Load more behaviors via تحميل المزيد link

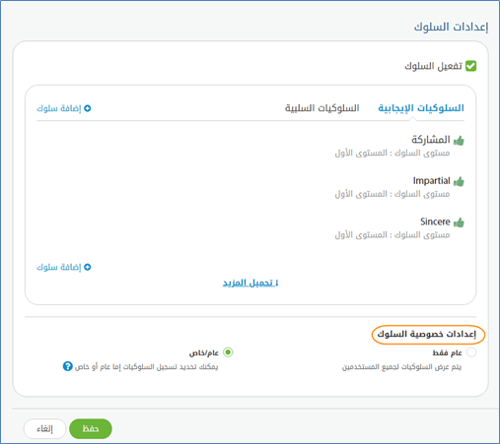tap(250, 283)
